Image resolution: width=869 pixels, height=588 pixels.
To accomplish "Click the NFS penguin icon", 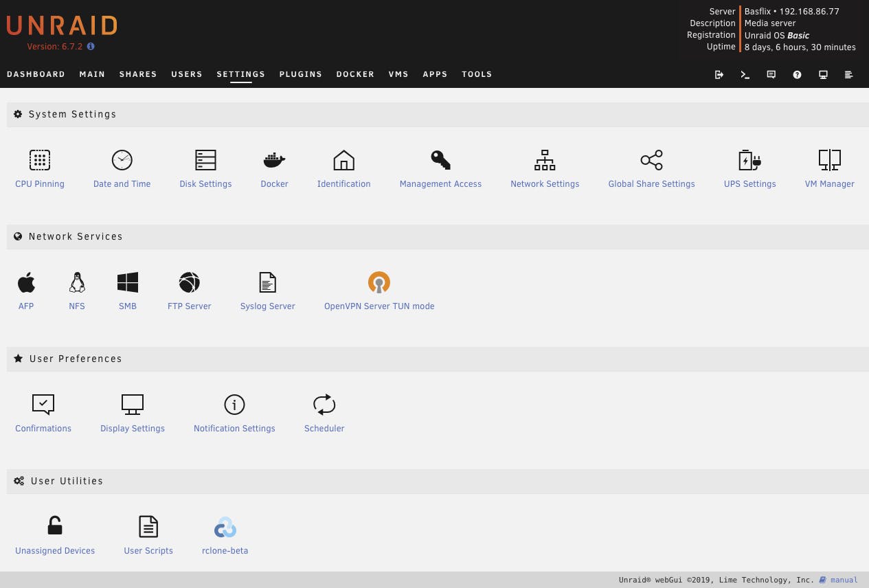I will click(x=77, y=282).
